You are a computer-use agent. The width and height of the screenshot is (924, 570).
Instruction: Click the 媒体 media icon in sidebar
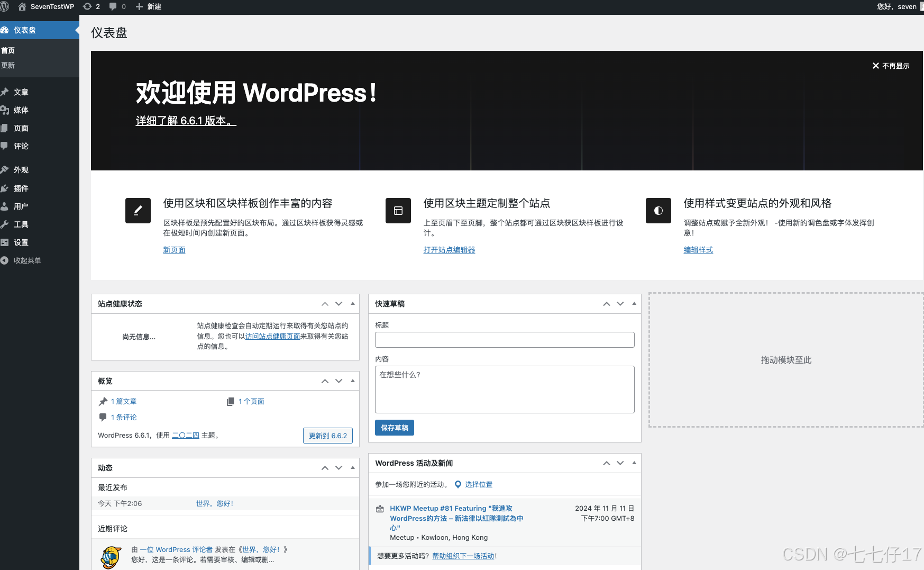pyautogui.click(x=4, y=110)
